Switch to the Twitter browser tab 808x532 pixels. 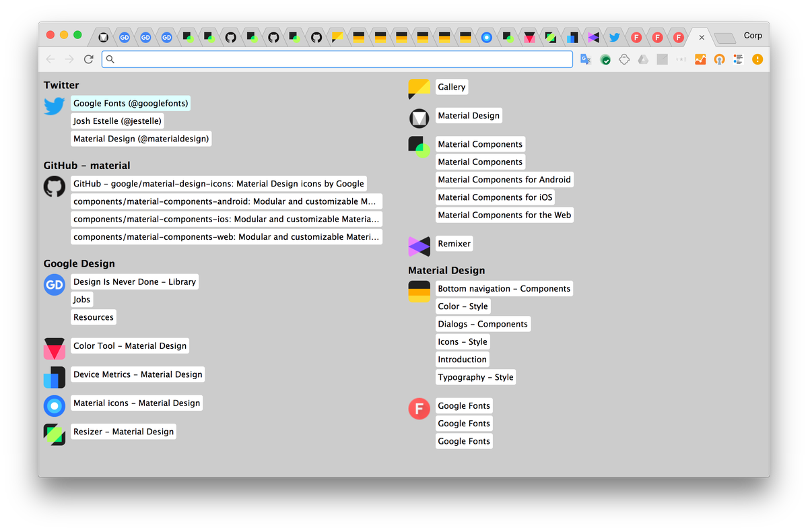(614, 38)
